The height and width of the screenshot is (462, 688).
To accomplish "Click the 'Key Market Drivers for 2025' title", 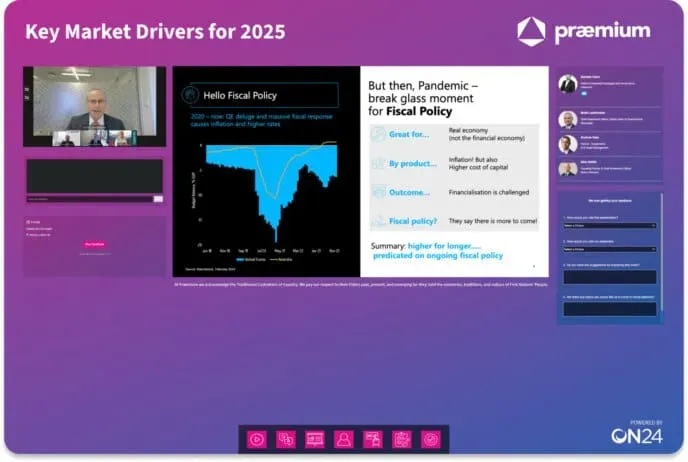I will 155,32.
